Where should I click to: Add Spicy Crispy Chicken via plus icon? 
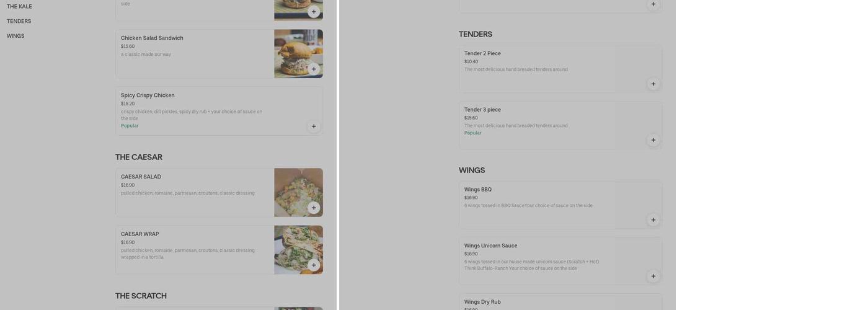314,126
